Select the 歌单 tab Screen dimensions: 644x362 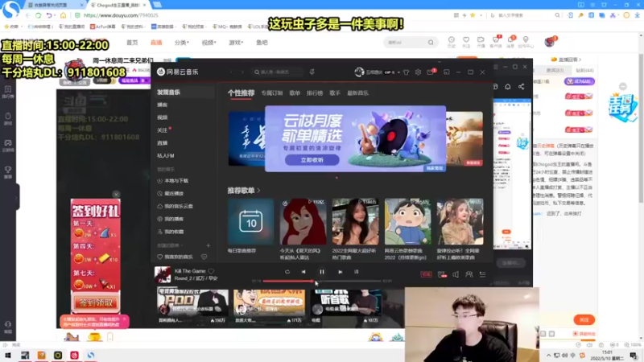[x=295, y=93]
